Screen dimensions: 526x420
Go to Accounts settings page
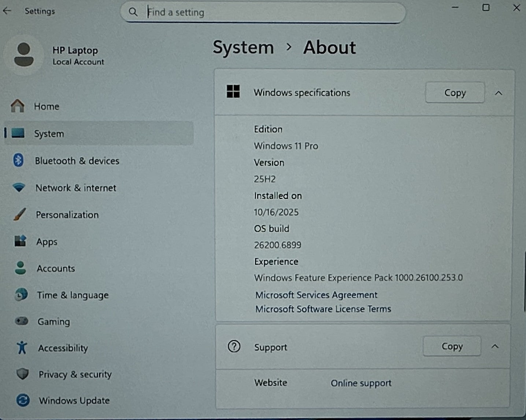[x=56, y=269]
